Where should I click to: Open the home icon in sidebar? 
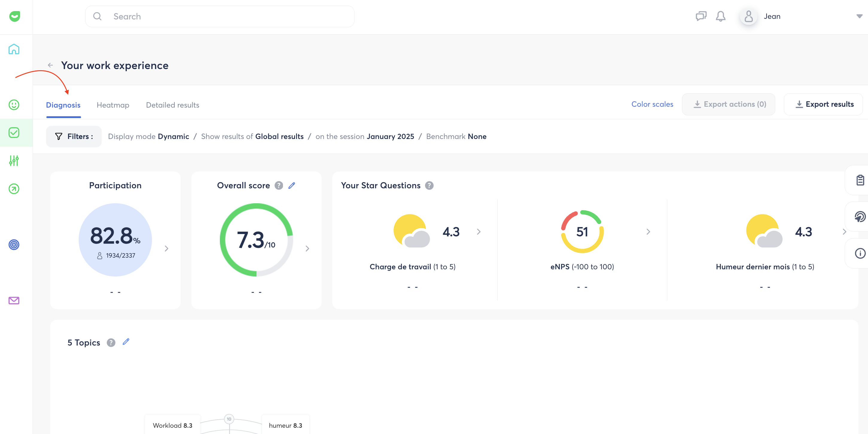click(14, 49)
